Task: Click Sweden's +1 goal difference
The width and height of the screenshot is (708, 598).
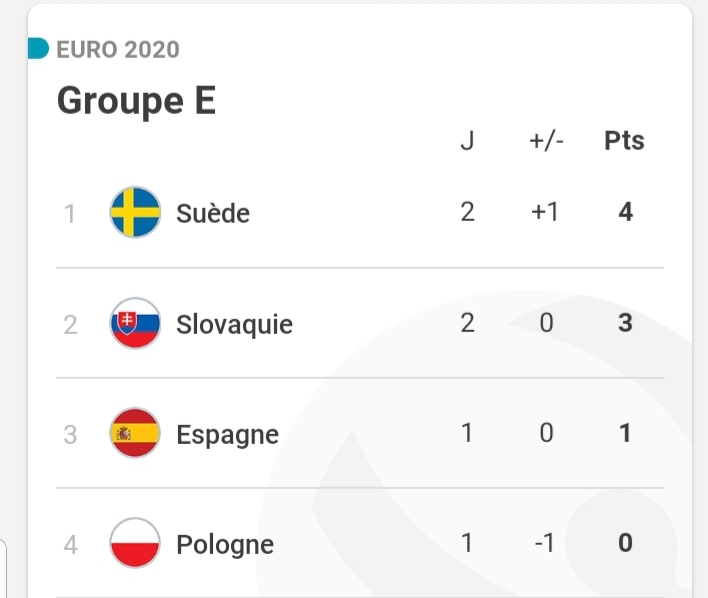Action: coord(545,212)
